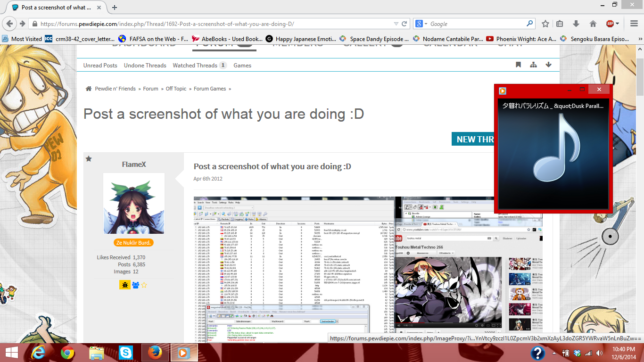Click the Adblock Plus toolbar icon
644x362 pixels.
610,24
